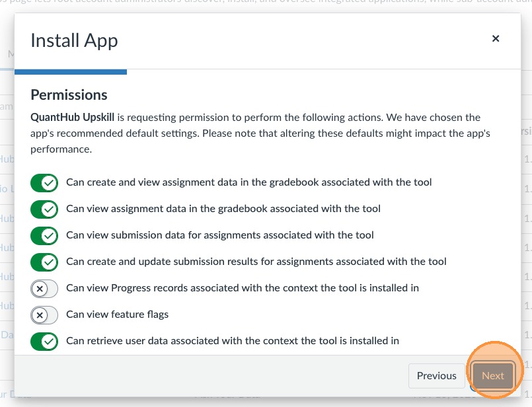Close the Install App dialog

[x=496, y=39]
